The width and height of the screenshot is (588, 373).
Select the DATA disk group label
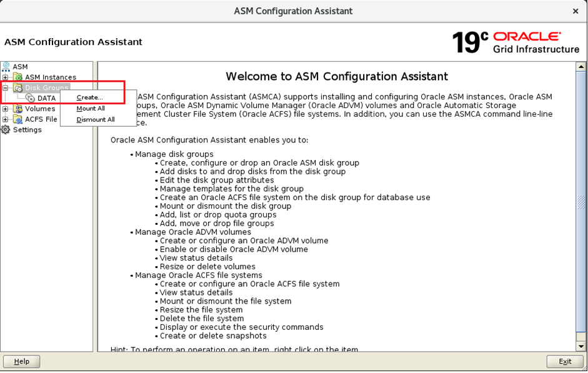click(46, 98)
